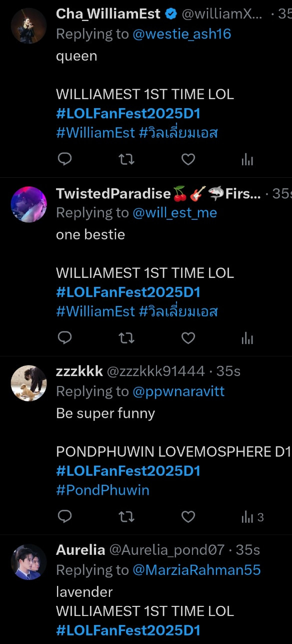The width and height of the screenshot is (292, 644).
Task: Open the #PondPhuwin hashtag
Action: click(102, 490)
